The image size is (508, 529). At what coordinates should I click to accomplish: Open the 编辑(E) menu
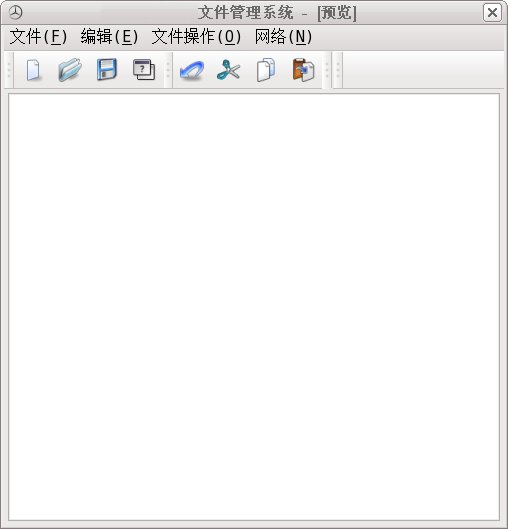point(109,36)
